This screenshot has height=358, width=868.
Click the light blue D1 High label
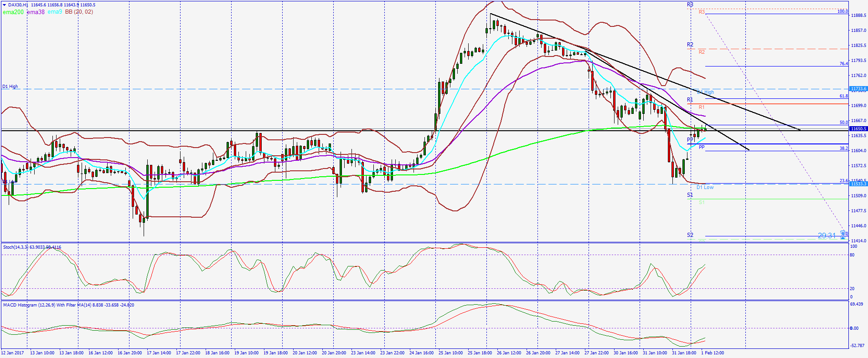pyautogui.click(x=705, y=92)
